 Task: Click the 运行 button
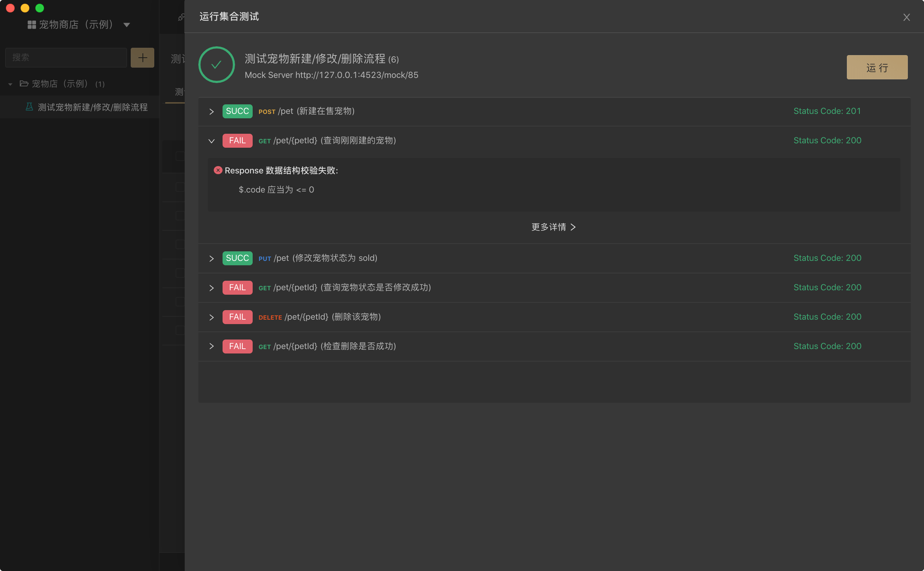click(877, 67)
